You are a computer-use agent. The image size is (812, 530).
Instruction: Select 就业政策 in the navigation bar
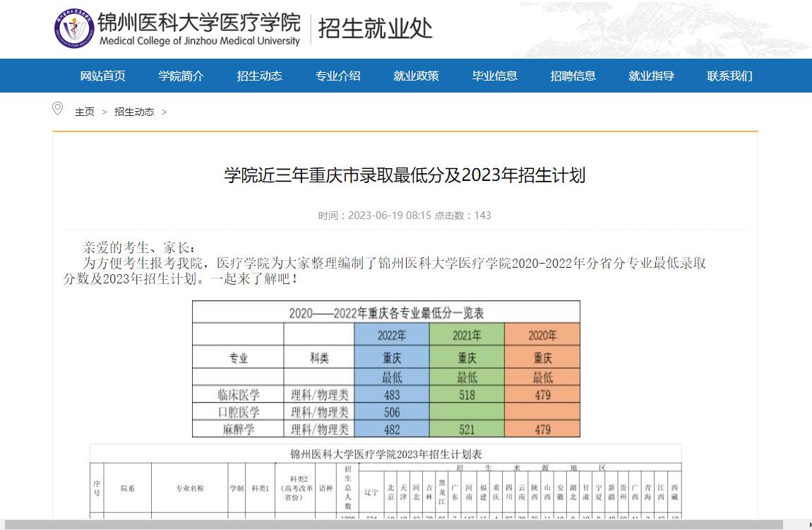pyautogui.click(x=417, y=76)
